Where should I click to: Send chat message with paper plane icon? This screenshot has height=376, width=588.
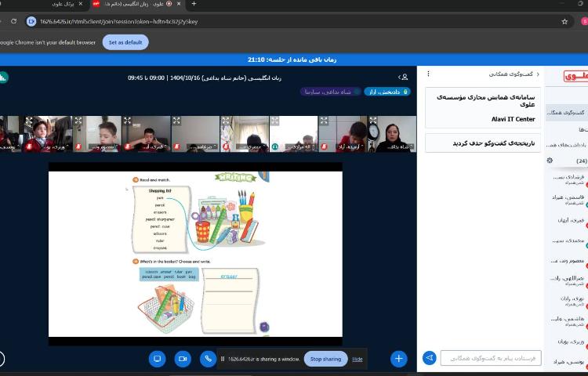pos(429,358)
